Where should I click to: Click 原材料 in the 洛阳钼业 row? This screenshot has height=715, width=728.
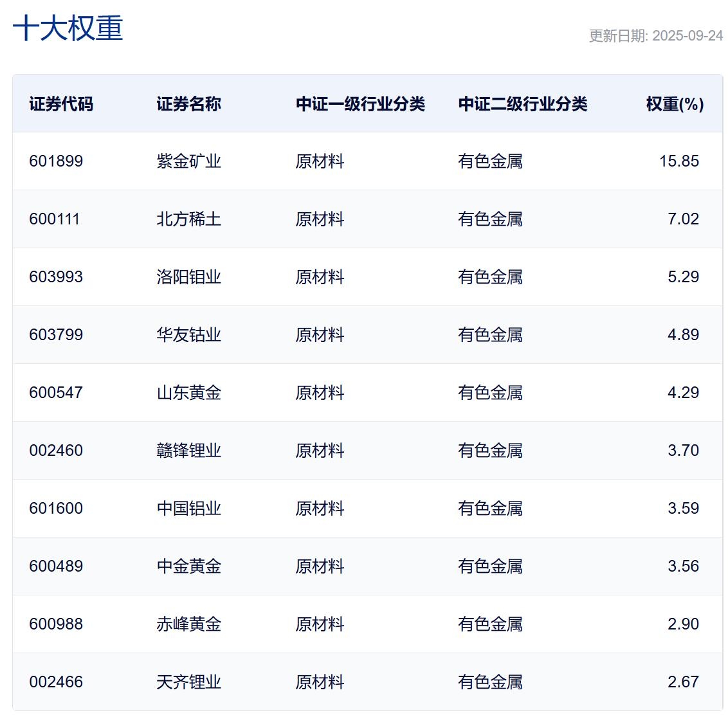(x=320, y=276)
